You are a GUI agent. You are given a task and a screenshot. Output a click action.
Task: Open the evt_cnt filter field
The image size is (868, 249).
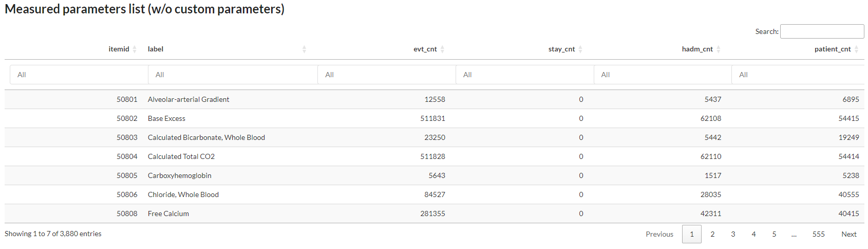tap(387, 75)
